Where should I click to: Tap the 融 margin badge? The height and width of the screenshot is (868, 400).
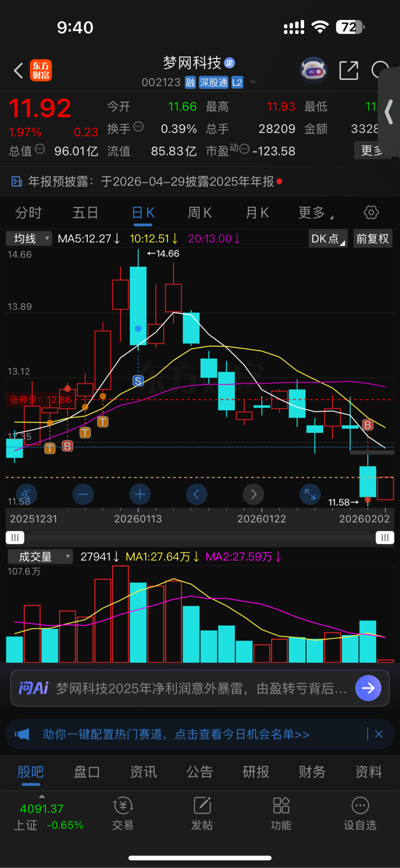190,82
